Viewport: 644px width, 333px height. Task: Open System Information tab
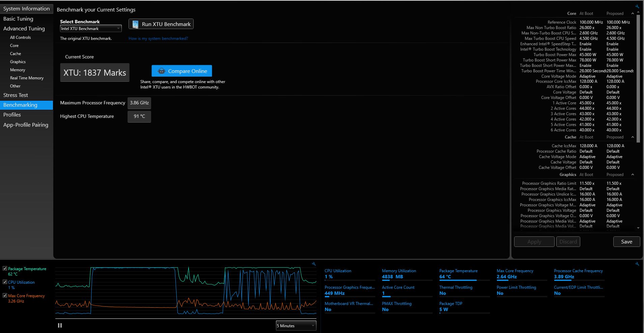pos(26,9)
